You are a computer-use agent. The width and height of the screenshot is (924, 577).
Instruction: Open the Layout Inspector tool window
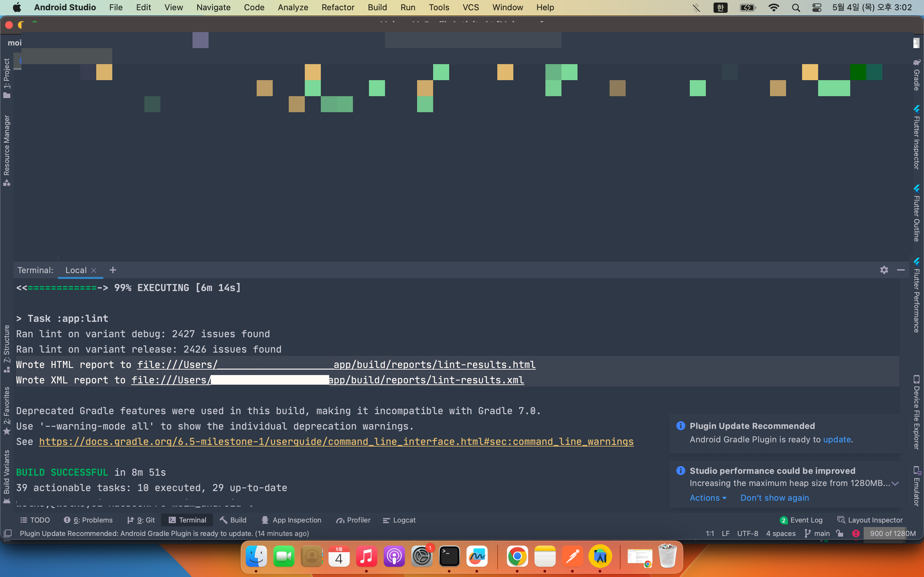870,520
